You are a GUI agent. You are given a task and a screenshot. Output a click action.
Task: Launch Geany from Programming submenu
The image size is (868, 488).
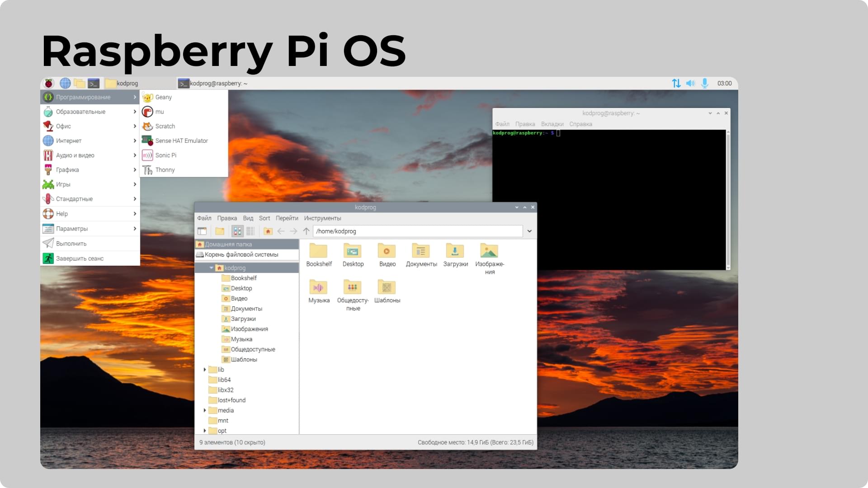coord(184,97)
